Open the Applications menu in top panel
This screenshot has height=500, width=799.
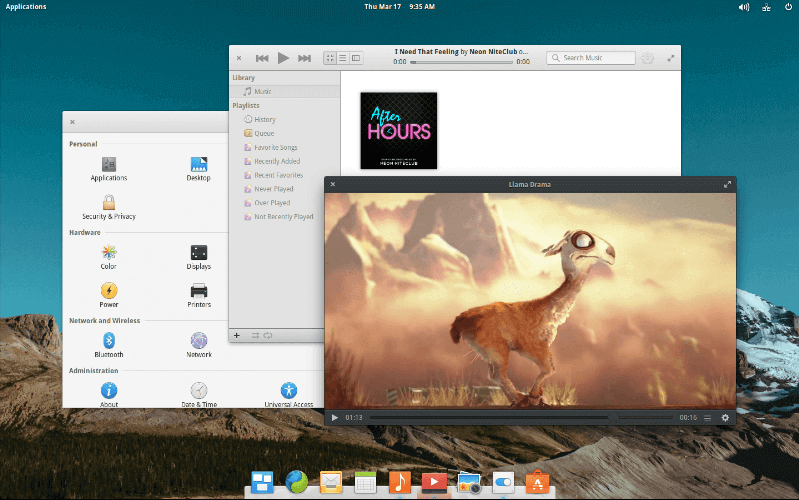26,6
